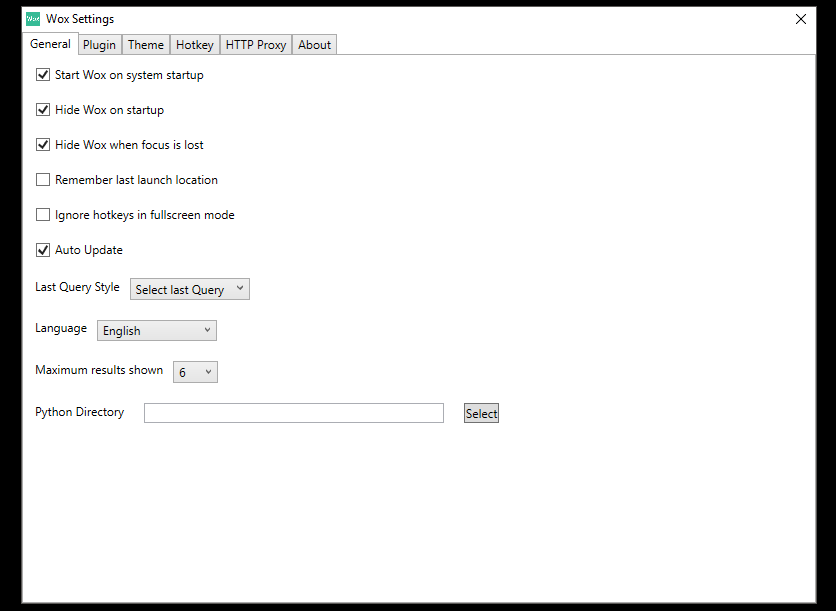Click the Maximum results shown label

(99, 370)
